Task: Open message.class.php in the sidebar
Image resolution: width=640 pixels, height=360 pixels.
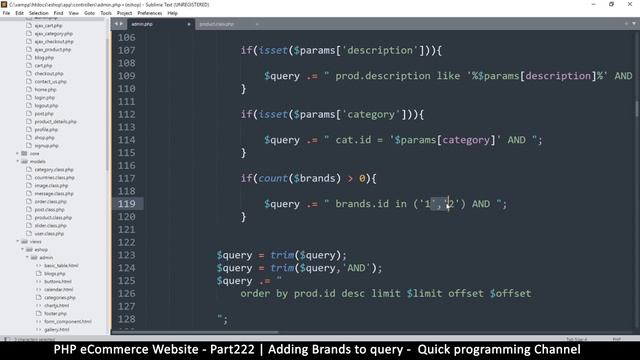Action: (54, 194)
